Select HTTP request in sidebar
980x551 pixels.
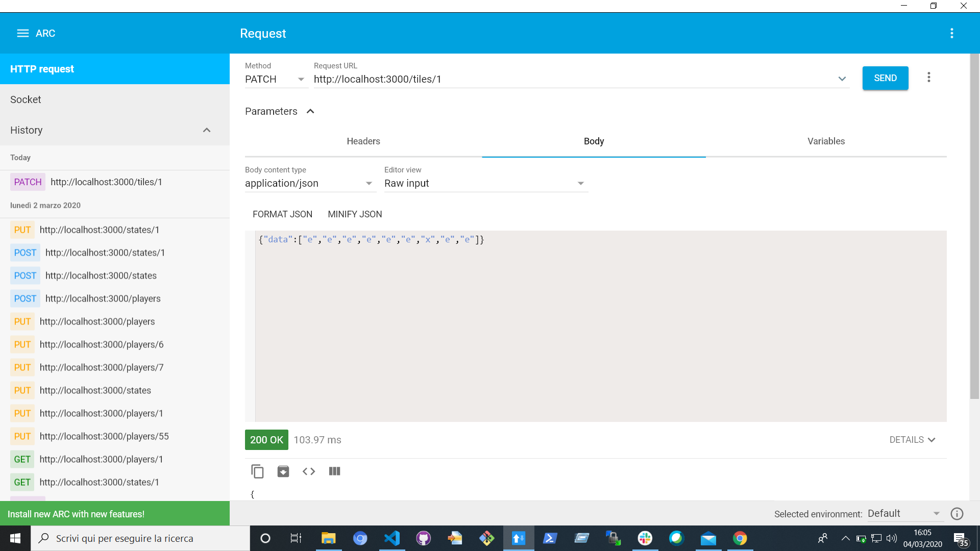coord(115,69)
